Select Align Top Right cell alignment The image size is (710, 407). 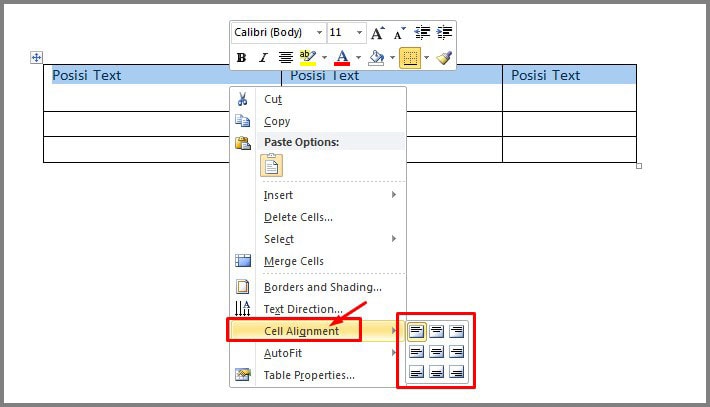[457, 331]
